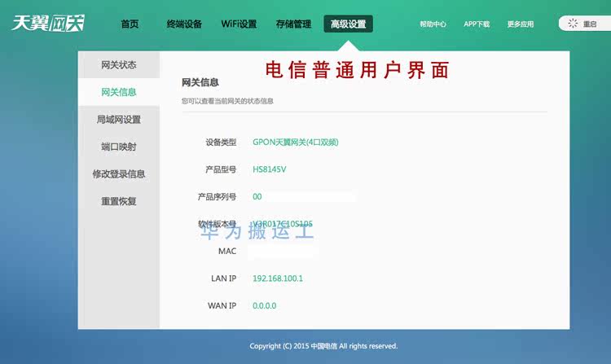The width and height of the screenshot is (611, 364).
Task: Open 更多应用 link
Action: tap(521, 24)
